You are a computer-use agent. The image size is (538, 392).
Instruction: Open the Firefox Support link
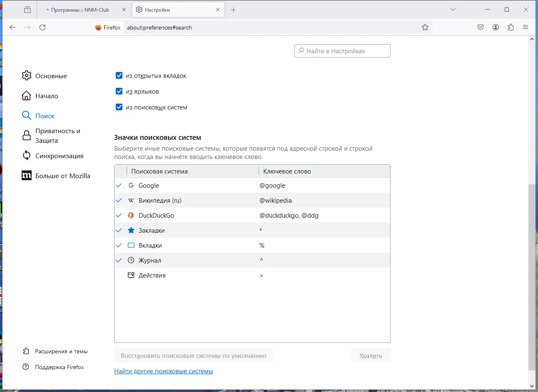[x=59, y=367]
